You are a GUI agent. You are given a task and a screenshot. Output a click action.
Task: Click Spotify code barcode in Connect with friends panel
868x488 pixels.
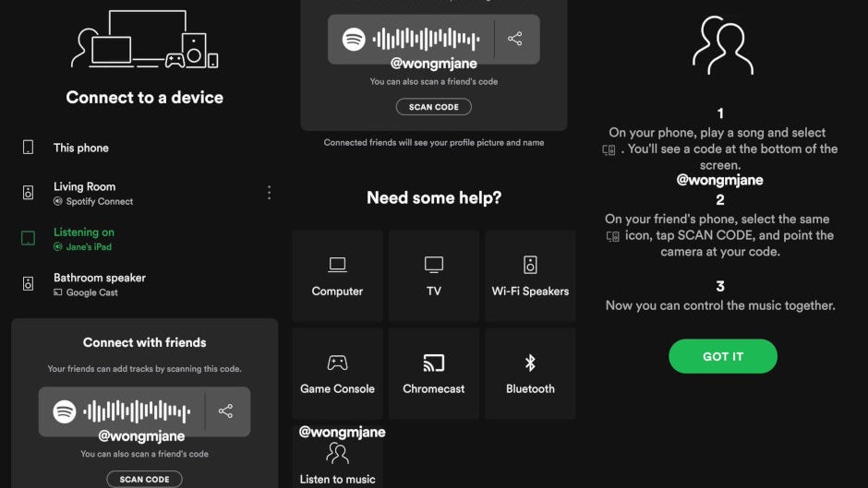137,411
